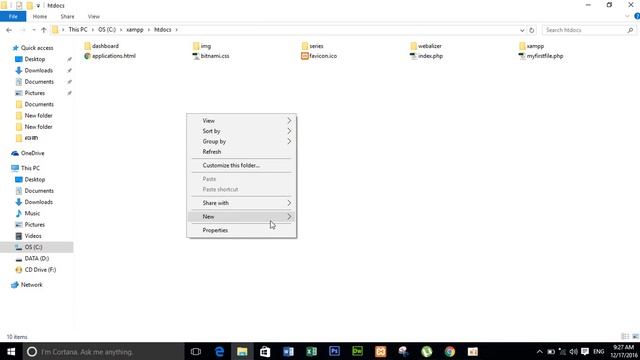Open Excel from the taskbar
The width and height of the screenshot is (640, 360).
tap(311, 351)
